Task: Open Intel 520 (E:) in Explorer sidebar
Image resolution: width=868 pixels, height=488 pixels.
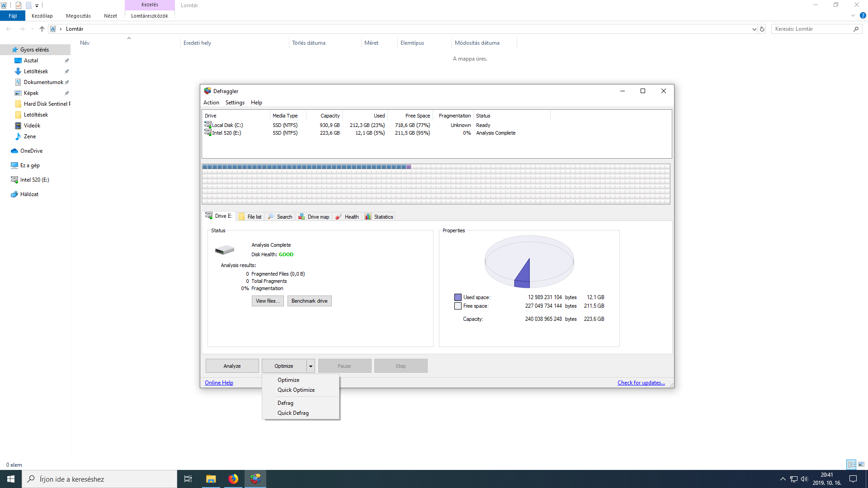Action: (35, 180)
